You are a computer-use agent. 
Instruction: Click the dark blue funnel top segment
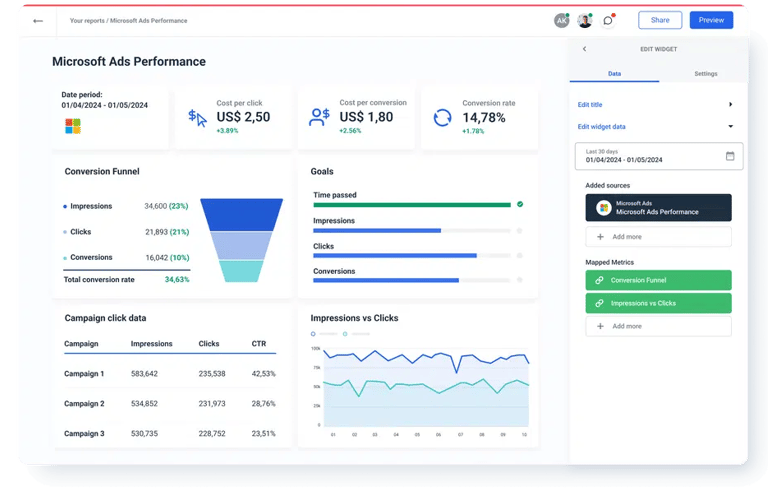[241, 214]
